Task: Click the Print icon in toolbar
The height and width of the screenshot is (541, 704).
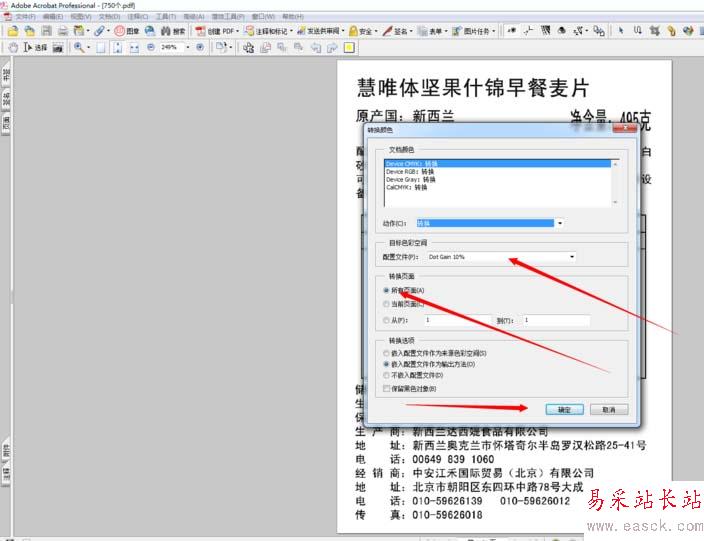Action: coord(63,31)
